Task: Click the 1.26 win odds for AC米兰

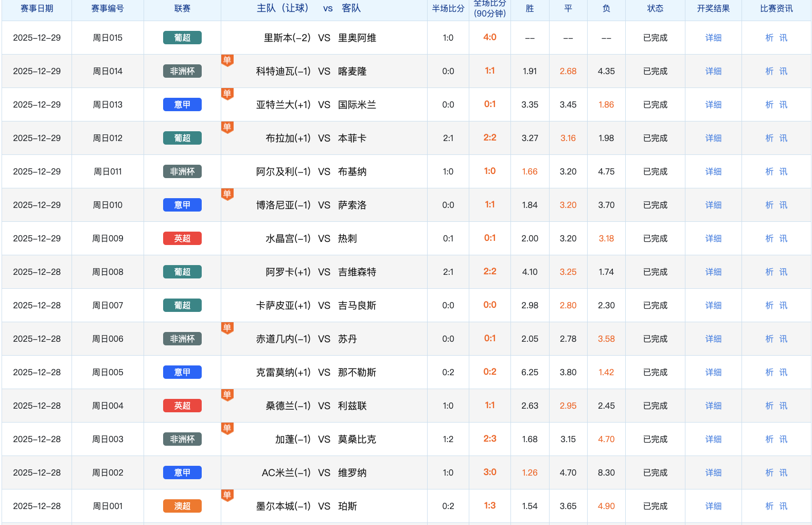Action: (x=529, y=472)
